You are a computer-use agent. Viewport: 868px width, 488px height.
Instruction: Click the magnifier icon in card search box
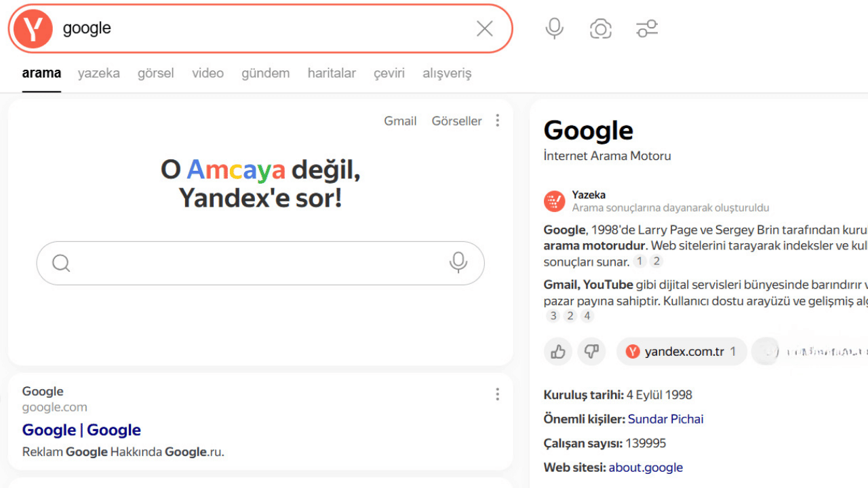[61, 263]
